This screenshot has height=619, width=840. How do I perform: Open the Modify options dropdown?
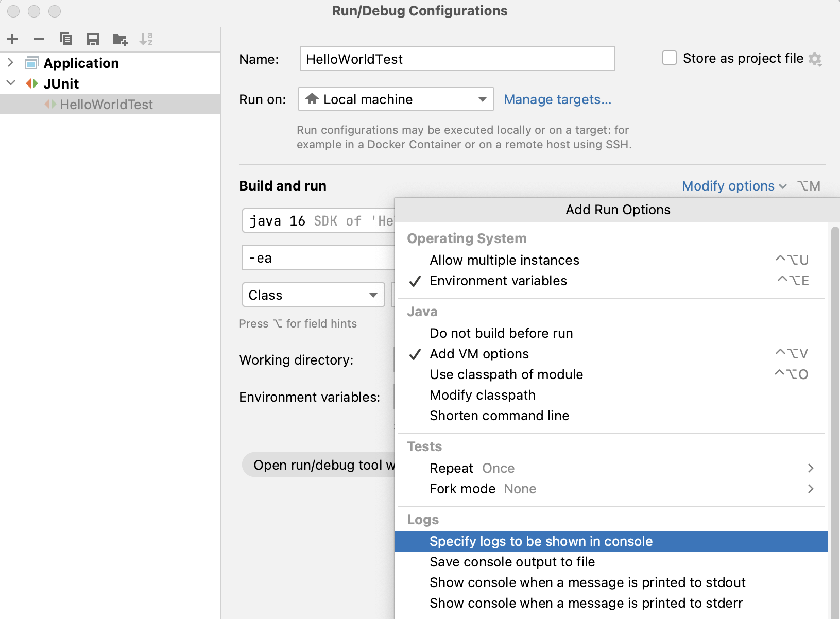734,186
